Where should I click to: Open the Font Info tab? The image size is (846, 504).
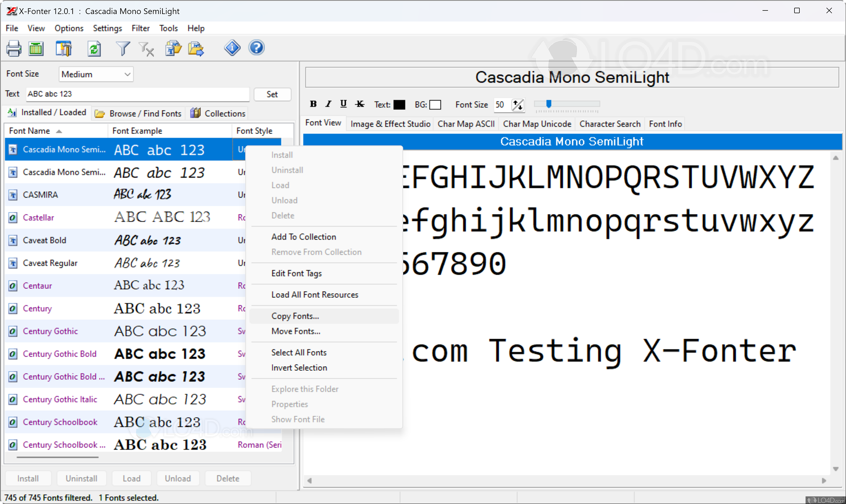point(665,124)
